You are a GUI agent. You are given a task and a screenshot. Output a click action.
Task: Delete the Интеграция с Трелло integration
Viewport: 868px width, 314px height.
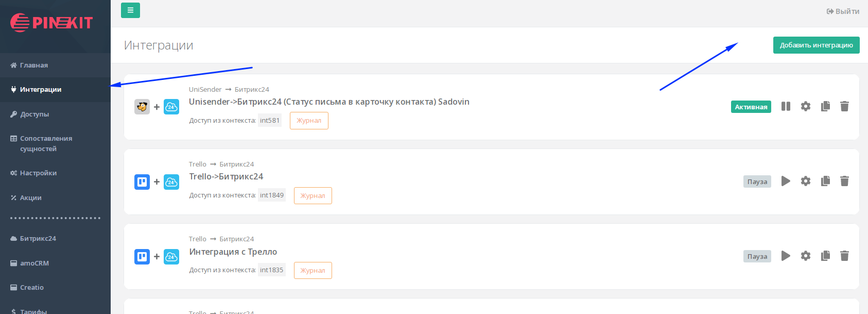tap(844, 256)
